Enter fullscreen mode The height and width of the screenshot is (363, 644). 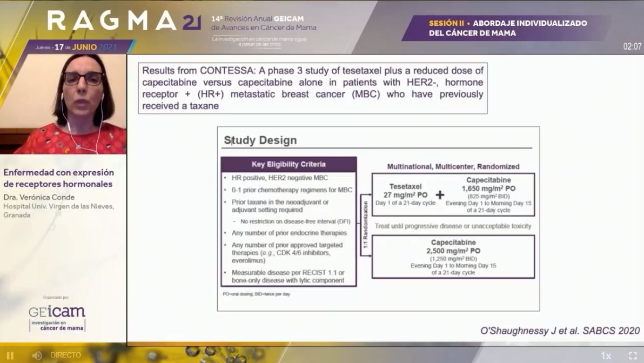pyautogui.click(x=633, y=355)
